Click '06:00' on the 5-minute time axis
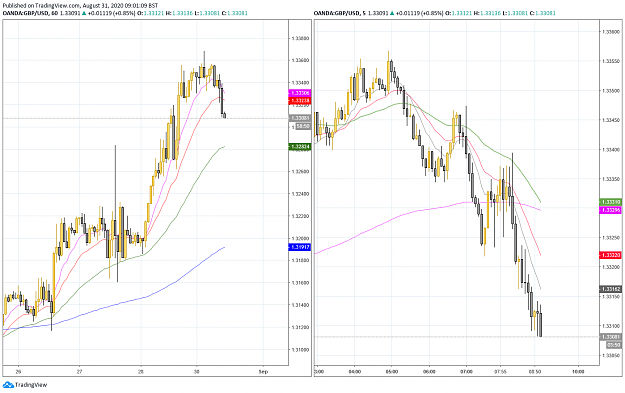The width and height of the screenshot is (625, 393). point(429,371)
